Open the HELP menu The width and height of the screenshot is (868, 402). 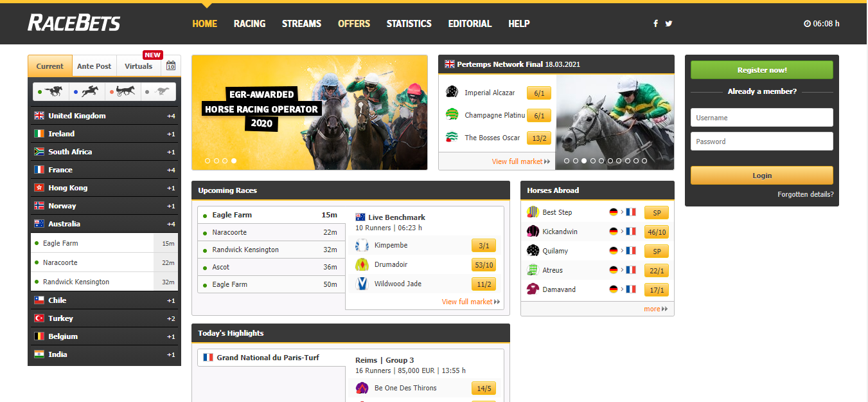519,24
